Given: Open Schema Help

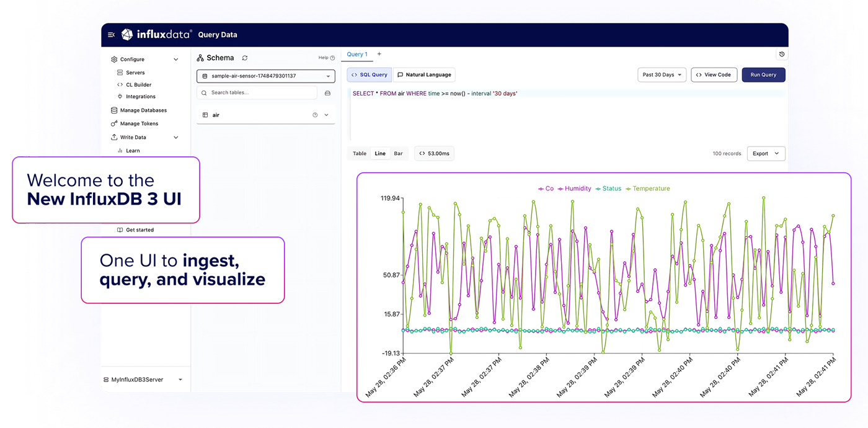Looking at the screenshot, I should click(327, 58).
